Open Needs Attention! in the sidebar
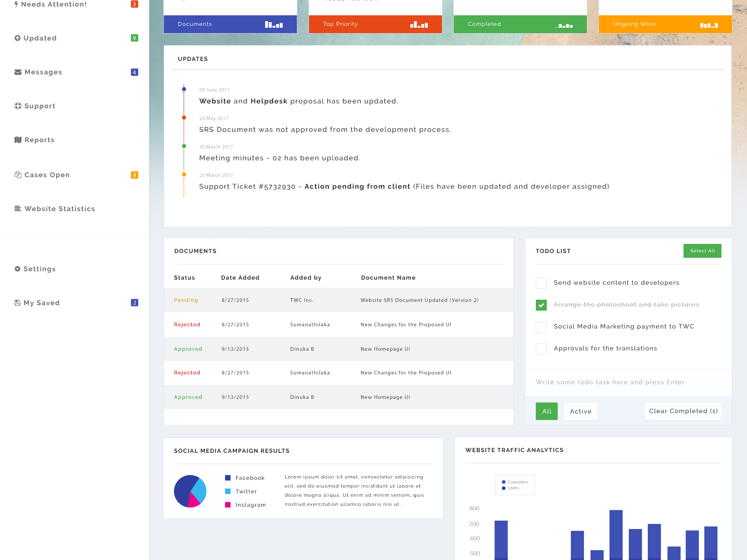The width and height of the screenshot is (747, 560). click(x=54, y=4)
